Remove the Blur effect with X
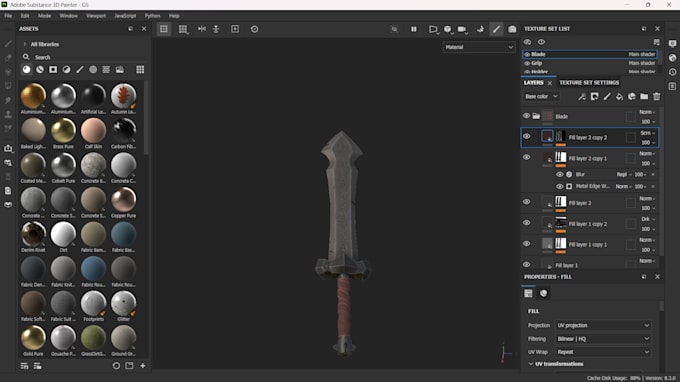 653,174
